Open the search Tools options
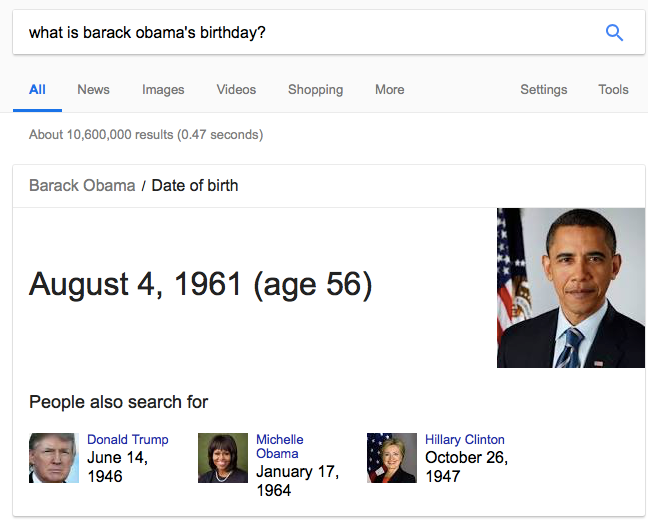Viewport: 648px width, 520px height. (613, 89)
